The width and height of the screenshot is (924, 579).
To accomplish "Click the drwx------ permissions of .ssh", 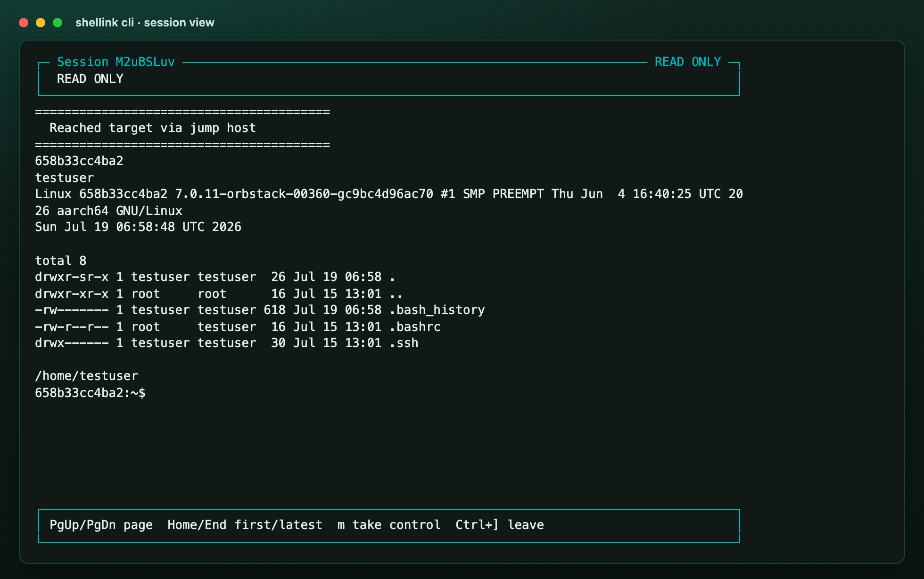I will click(x=72, y=343).
